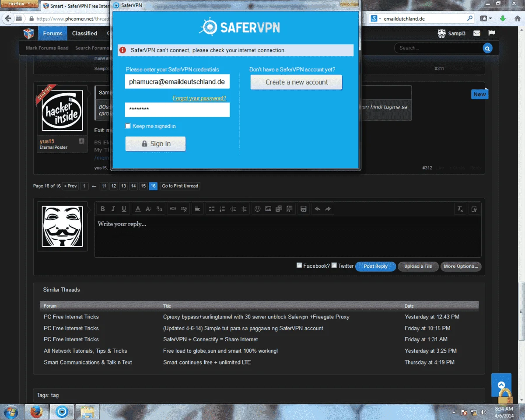Open the font color tool
This screenshot has width=525, height=420.
(138, 209)
